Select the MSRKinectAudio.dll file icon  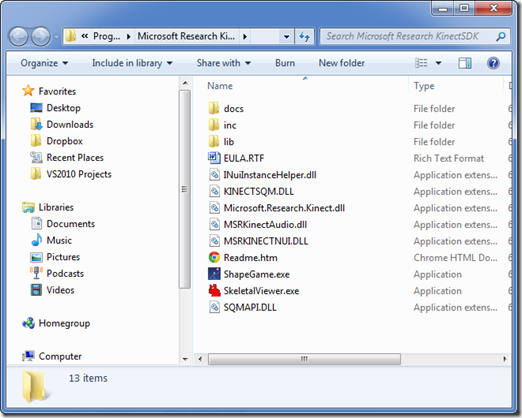pos(214,224)
